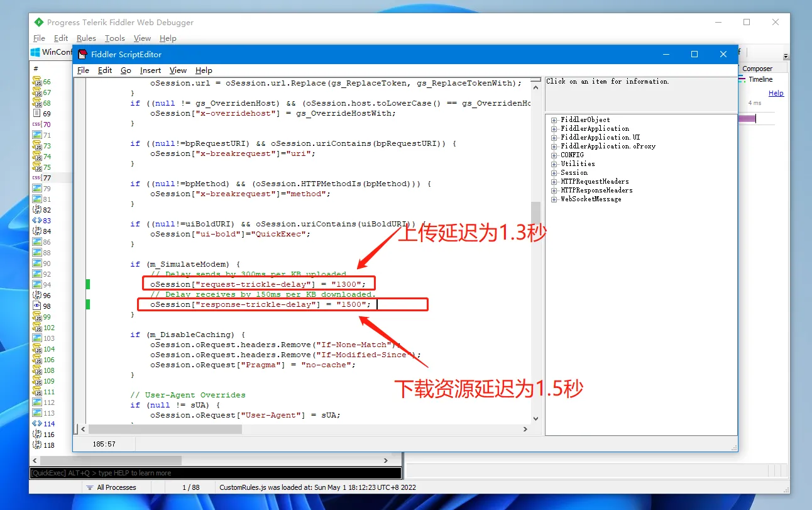Select the JS icon of session 67

coord(36,92)
